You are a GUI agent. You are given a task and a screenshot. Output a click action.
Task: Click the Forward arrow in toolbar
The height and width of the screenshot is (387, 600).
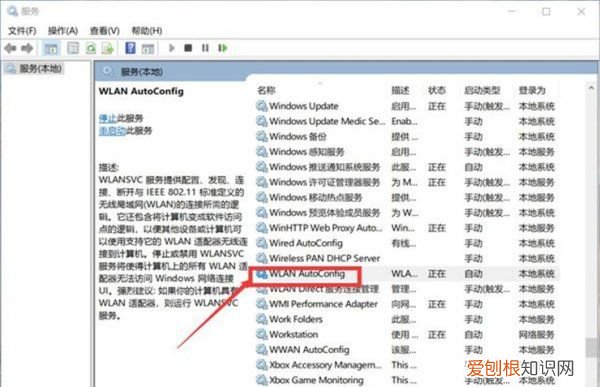27,48
